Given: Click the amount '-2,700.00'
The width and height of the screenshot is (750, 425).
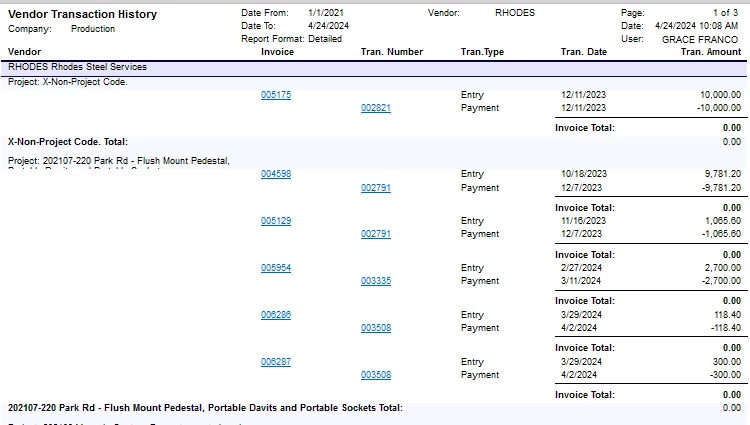Looking at the screenshot, I should click(721, 281).
